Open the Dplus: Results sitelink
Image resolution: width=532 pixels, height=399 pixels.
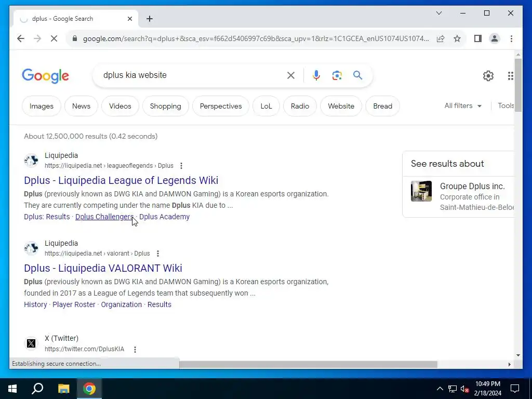click(x=47, y=217)
